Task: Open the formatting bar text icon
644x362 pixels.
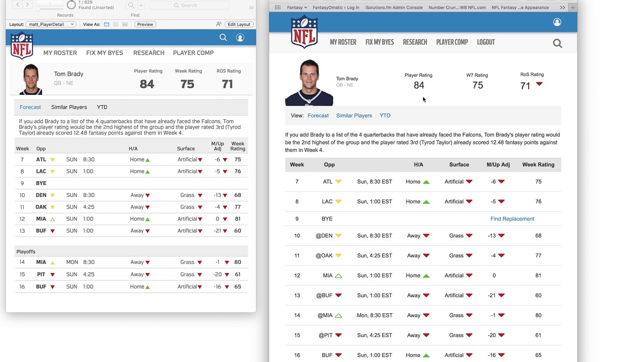Action: (x=219, y=24)
